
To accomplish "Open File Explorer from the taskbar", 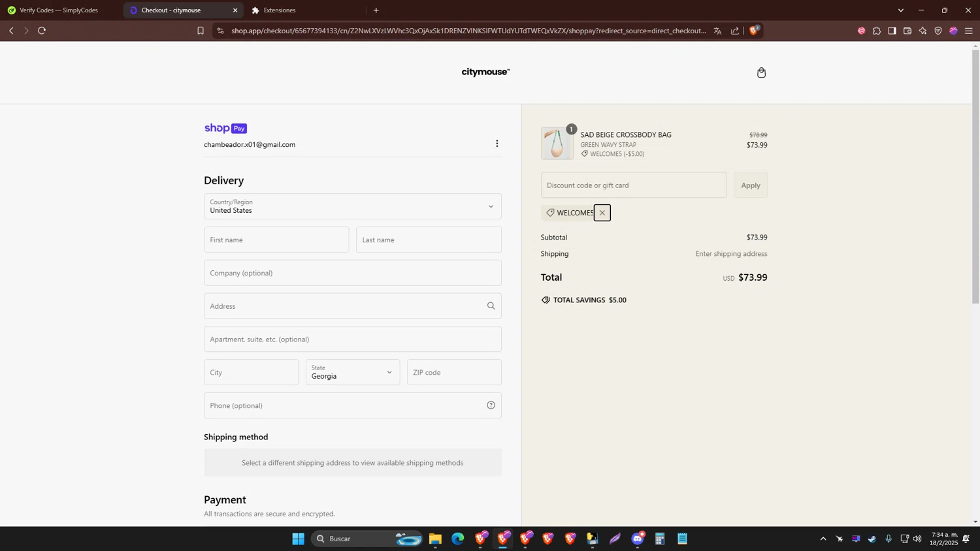I will (435, 539).
